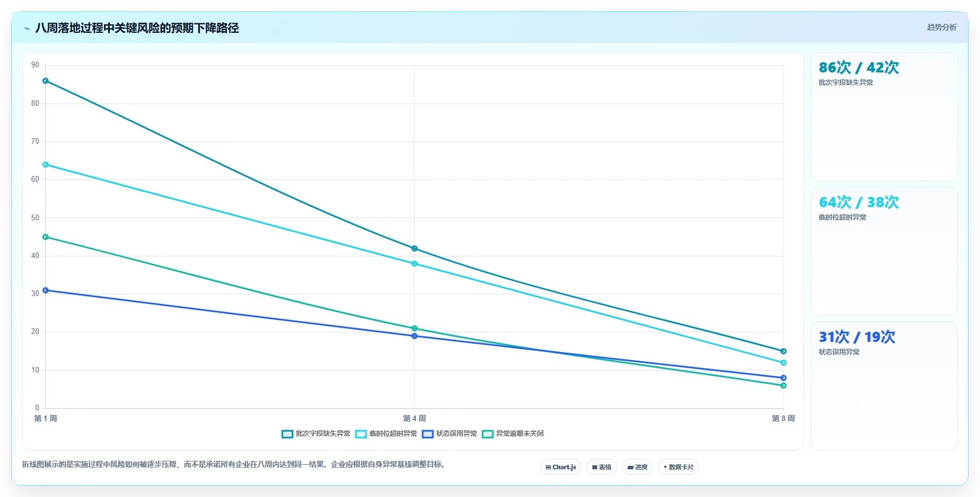The width and height of the screenshot is (980, 497).
Task: Click the 状态误用异常 label in the side card
Action: point(839,352)
